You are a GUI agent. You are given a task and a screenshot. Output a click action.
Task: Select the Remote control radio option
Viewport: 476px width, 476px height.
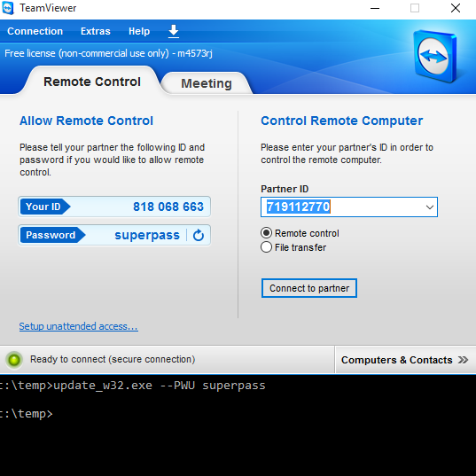click(266, 233)
